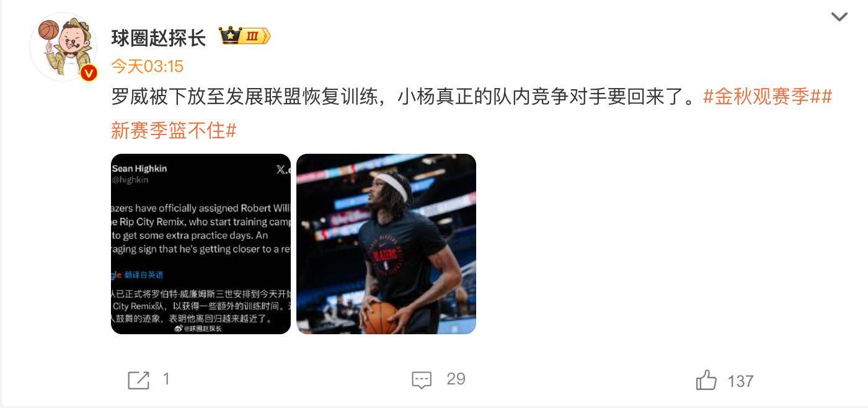This screenshot has height=408, width=868.
Task: Open the post timestamp 今天03:15
Action: [148, 66]
